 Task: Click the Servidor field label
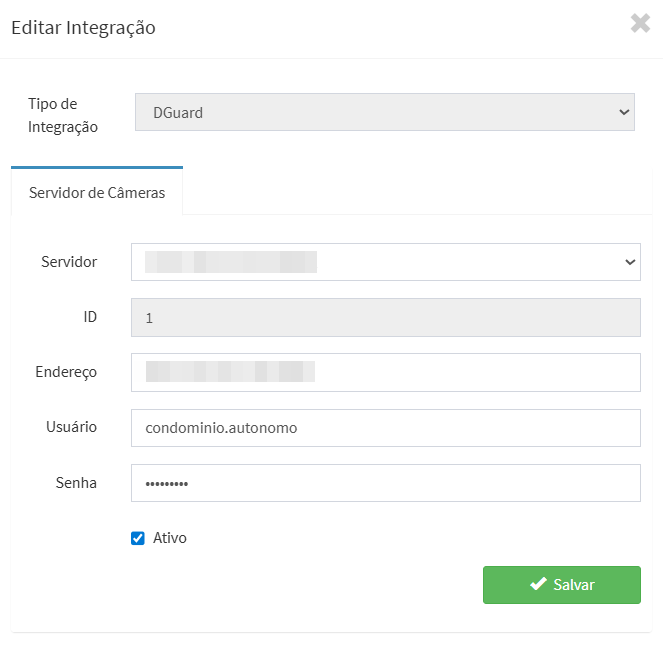pyautogui.click(x=69, y=262)
